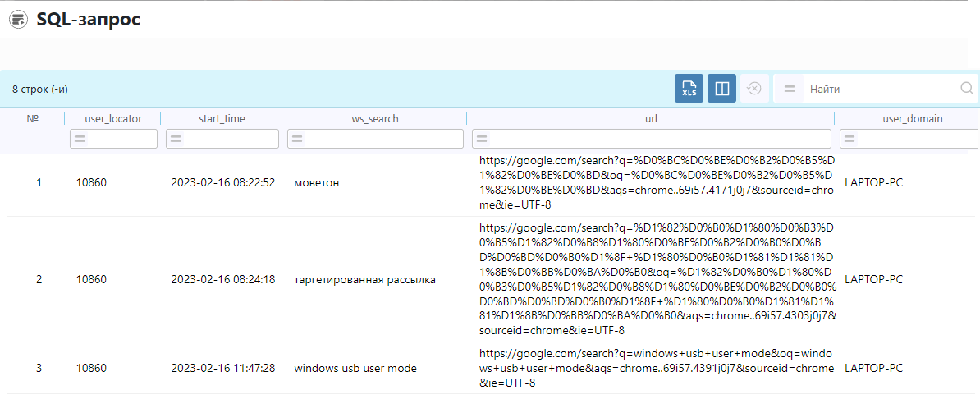Open the column layout chooser

click(x=721, y=89)
